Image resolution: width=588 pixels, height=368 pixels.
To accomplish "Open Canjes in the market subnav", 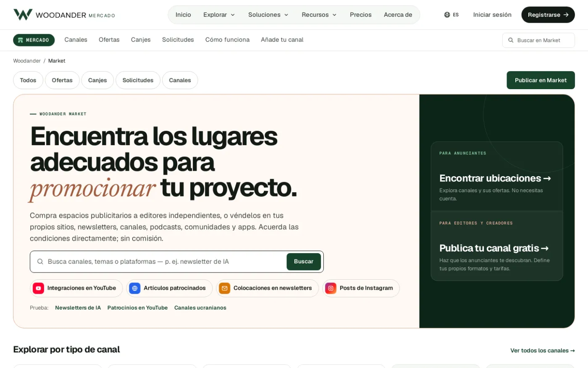I will point(141,40).
